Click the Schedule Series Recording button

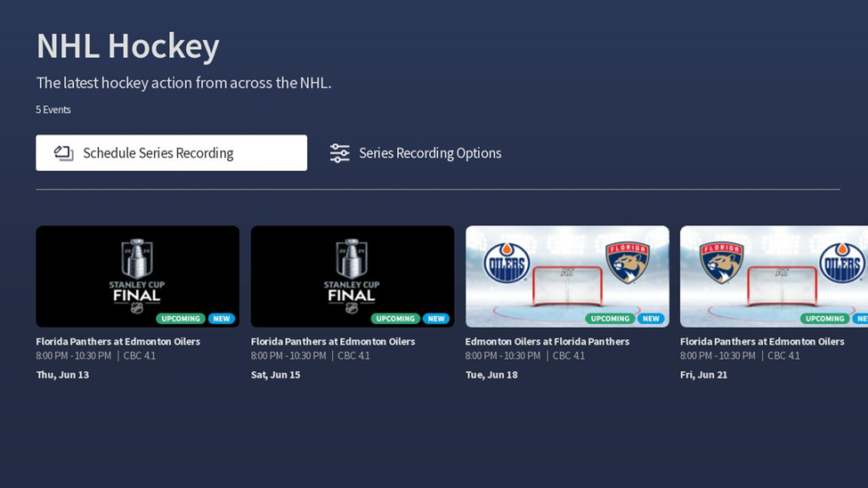[x=171, y=153]
